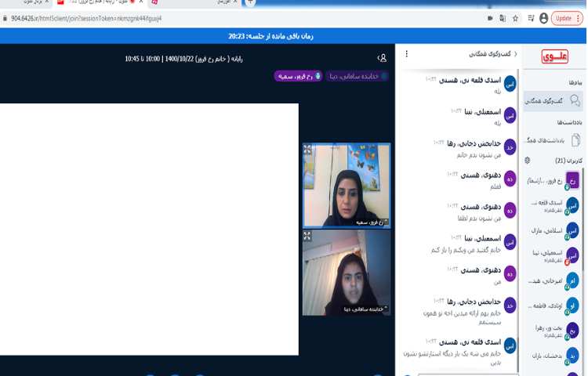Click the purple talking indicator 'رخ فروز، سمیه'

click(298, 76)
